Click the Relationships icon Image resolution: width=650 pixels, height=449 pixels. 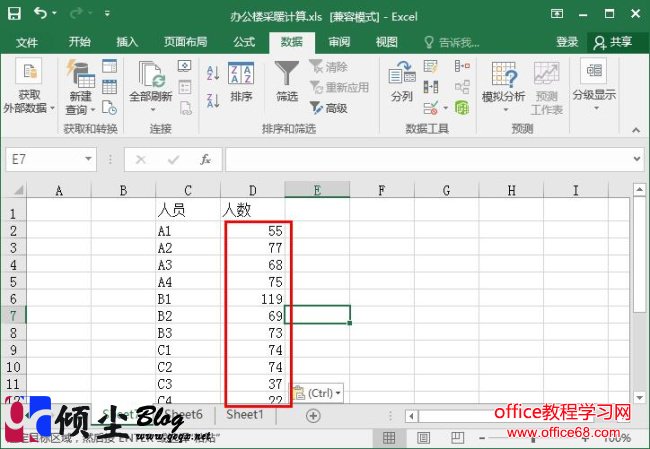click(x=462, y=87)
